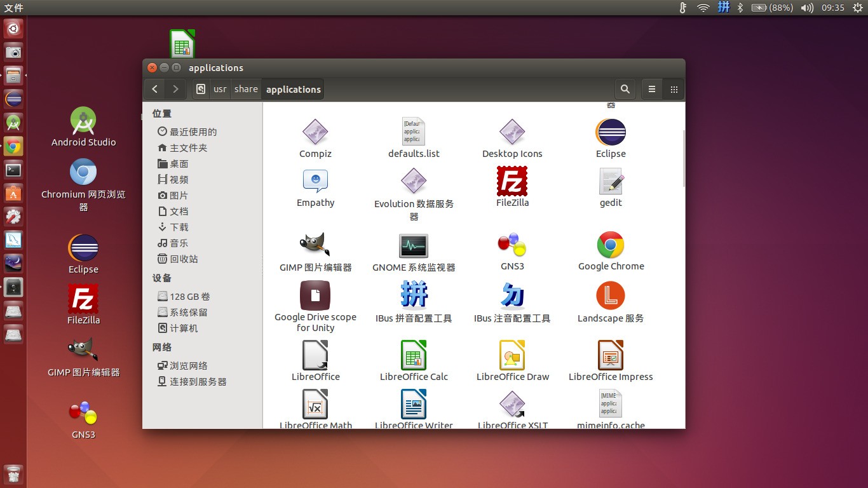This screenshot has width=868, height=488.
Task: Select GNOME 系统监视器 launcher
Action: [x=414, y=253]
